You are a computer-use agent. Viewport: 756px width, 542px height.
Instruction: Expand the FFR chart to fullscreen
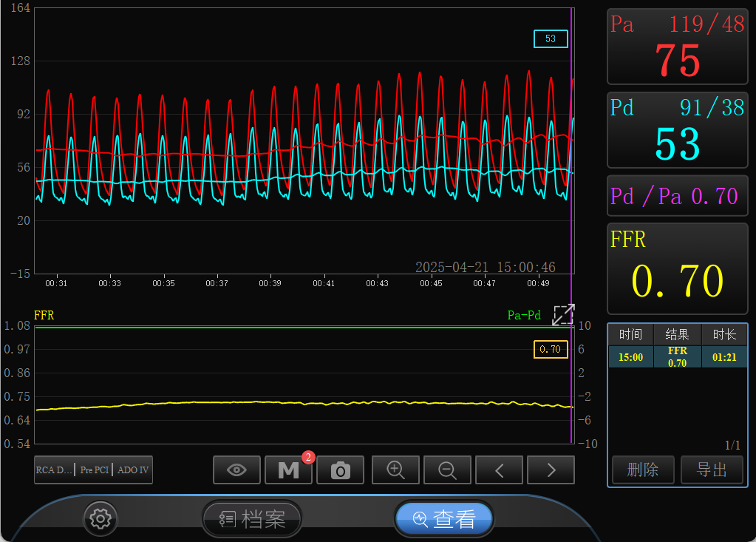[563, 315]
